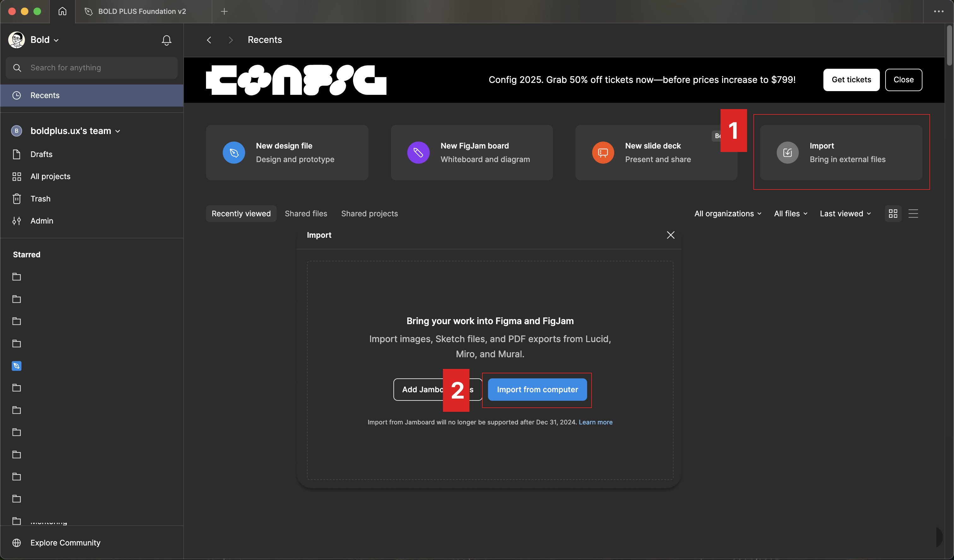Click the Trash bin icon
Screen dimensions: 954x560
coord(17,199)
